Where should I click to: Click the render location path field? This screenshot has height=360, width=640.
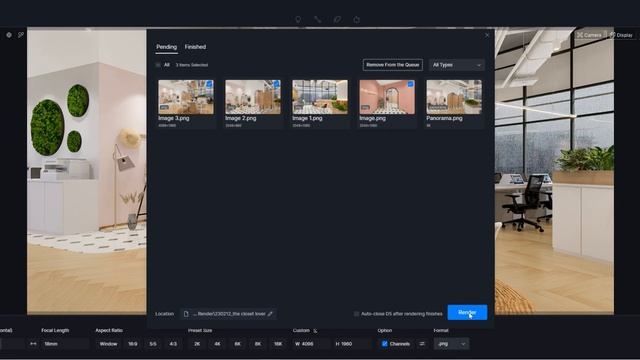(x=228, y=314)
